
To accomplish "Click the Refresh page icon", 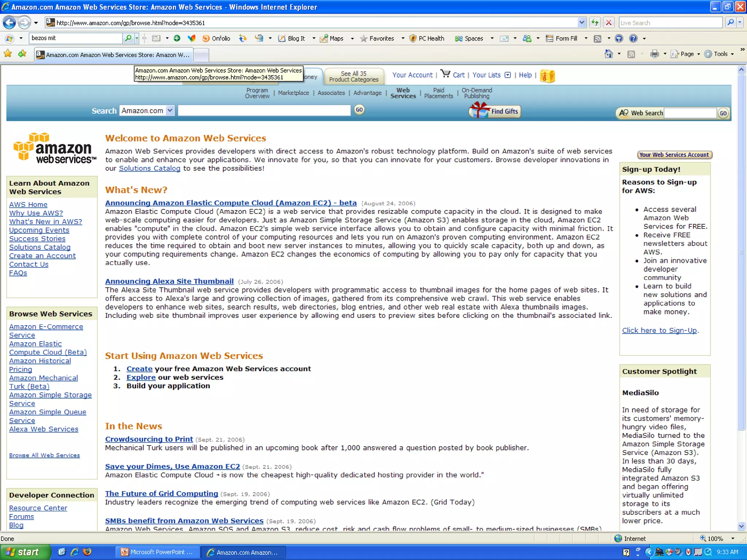I will [595, 23].
